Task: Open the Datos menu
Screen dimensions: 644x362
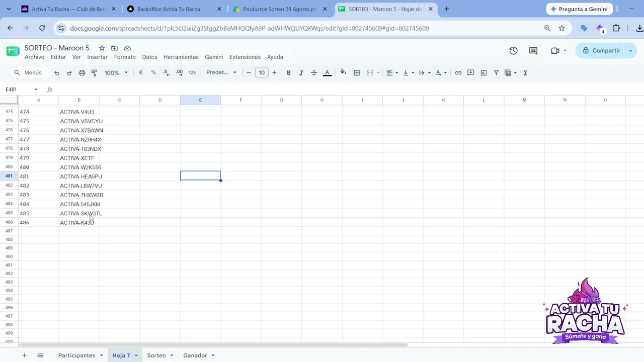Action: click(149, 57)
